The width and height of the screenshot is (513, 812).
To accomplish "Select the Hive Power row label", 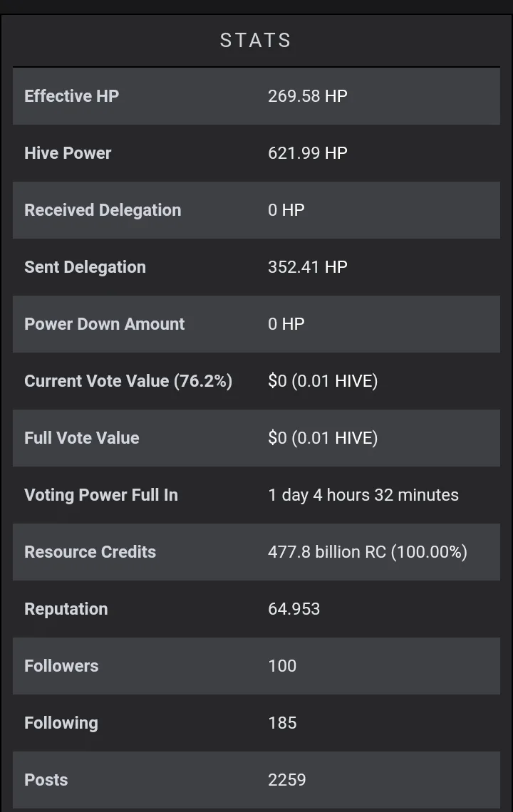I will coord(68,152).
